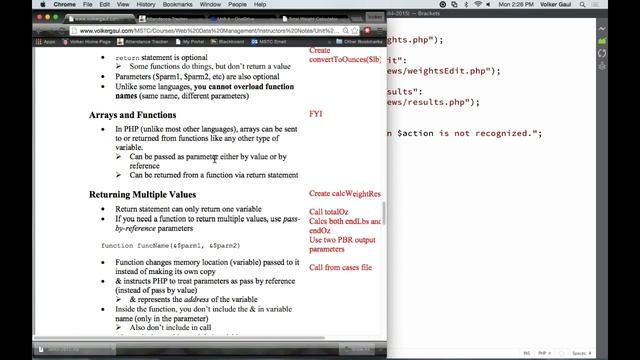Click the $action is not recognized code line
This screenshot has width=640, height=360.
pos(464,133)
